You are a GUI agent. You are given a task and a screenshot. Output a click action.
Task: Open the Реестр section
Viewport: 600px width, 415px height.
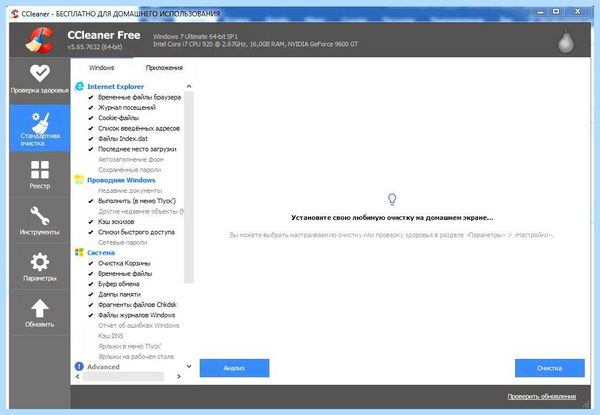[39, 174]
